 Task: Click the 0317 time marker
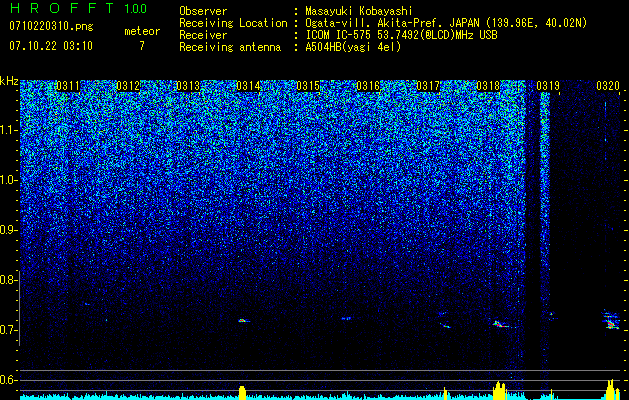point(428,86)
